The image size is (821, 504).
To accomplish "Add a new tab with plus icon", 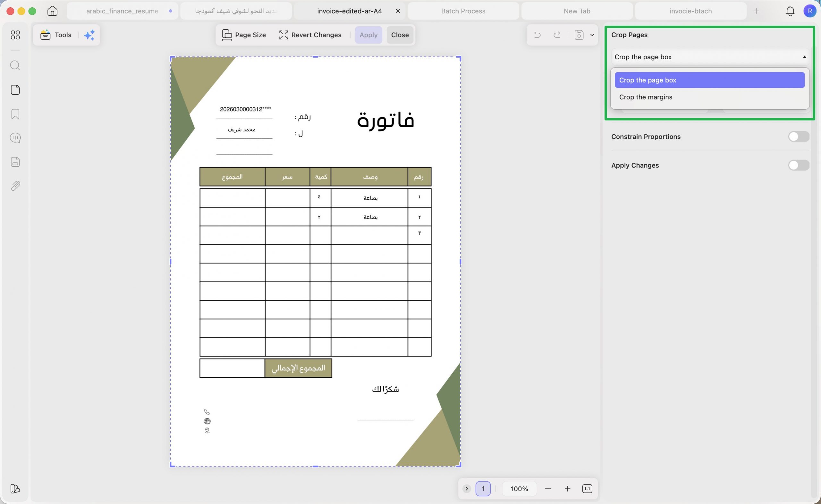I will point(756,11).
